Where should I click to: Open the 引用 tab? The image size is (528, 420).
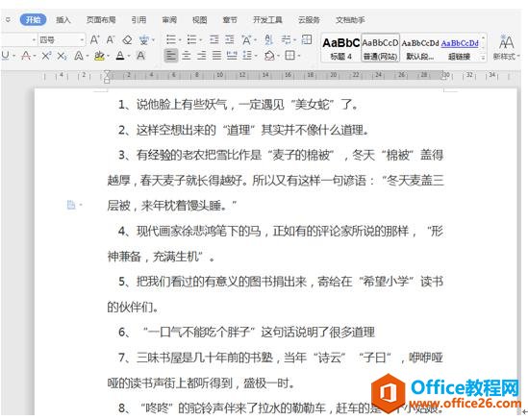tap(138, 20)
